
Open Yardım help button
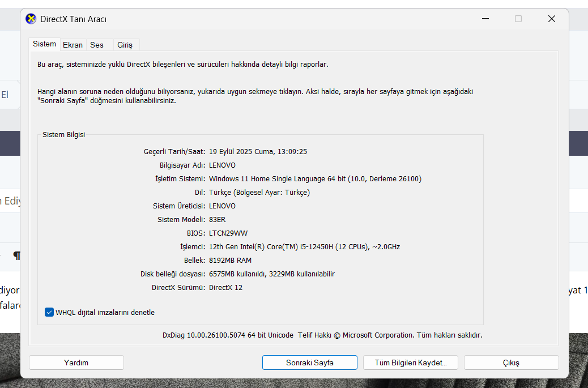click(x=76, y=363)
